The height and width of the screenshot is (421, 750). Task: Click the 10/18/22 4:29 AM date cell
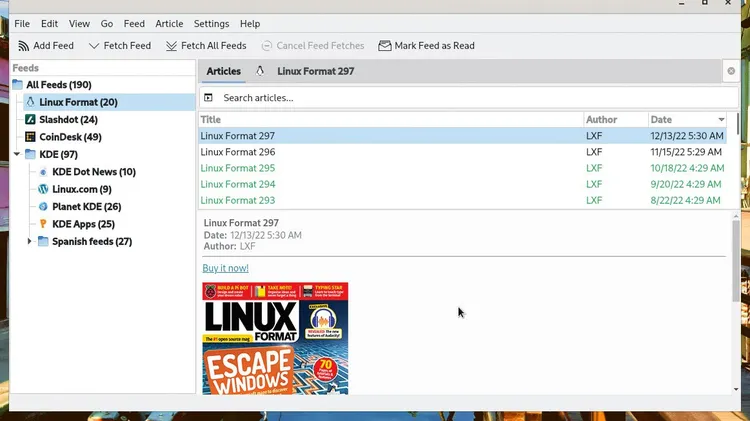pyautogui.click(x=687, y=168)
